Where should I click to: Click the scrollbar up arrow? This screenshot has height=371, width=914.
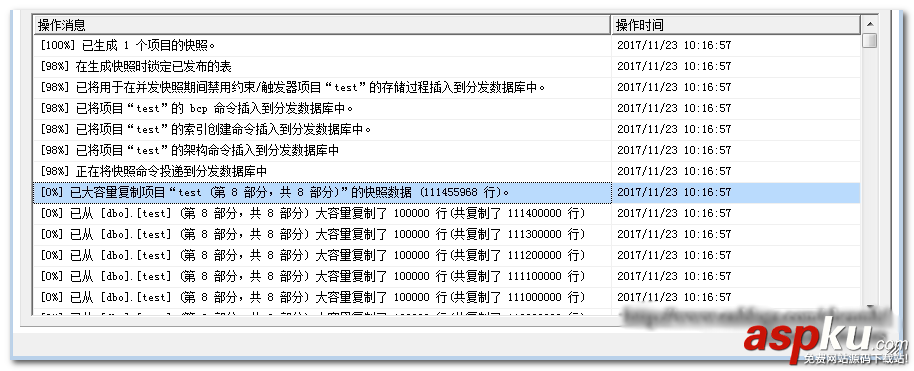point(870,24)
